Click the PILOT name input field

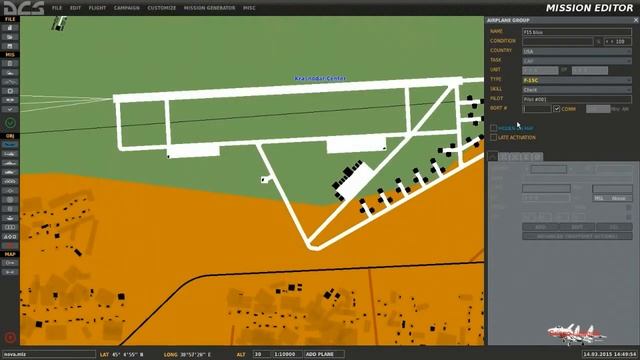pos(577,99)
